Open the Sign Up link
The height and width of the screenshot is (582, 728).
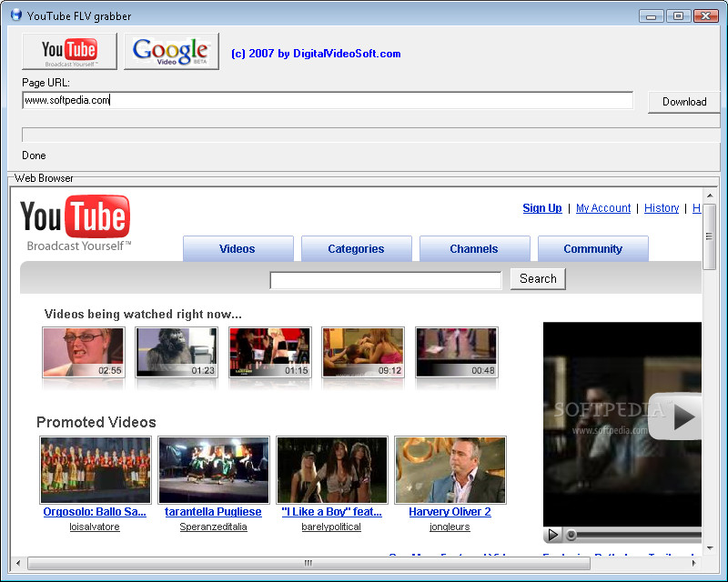coord(542,208)
